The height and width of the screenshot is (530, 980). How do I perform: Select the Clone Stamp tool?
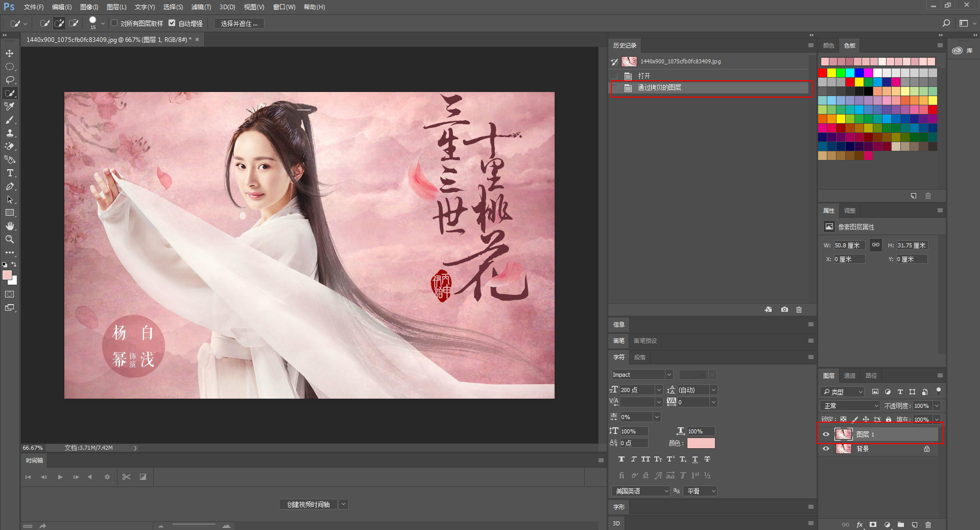(x=10, y=133)
